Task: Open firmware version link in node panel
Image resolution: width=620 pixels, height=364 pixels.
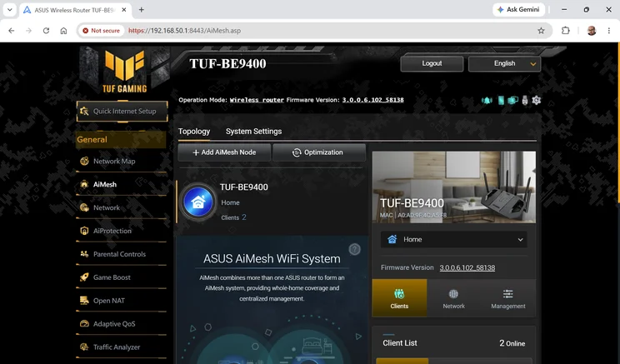Action: (467, 267)
